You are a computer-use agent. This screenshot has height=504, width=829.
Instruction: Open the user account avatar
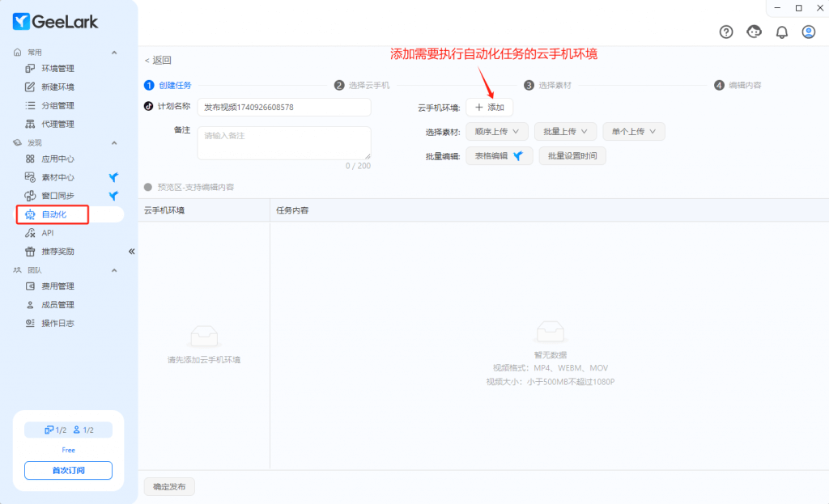click(808, 32)
